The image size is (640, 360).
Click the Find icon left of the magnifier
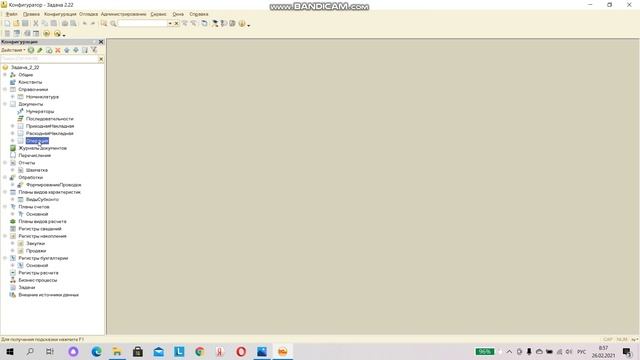coord(104,24)
